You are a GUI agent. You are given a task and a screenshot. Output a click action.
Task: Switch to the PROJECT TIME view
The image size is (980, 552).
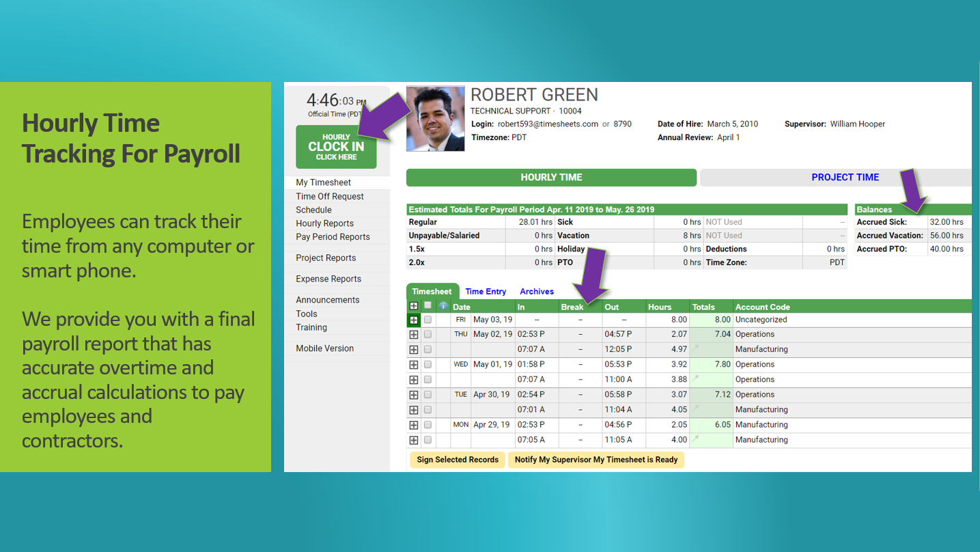(x=845, y=177)
